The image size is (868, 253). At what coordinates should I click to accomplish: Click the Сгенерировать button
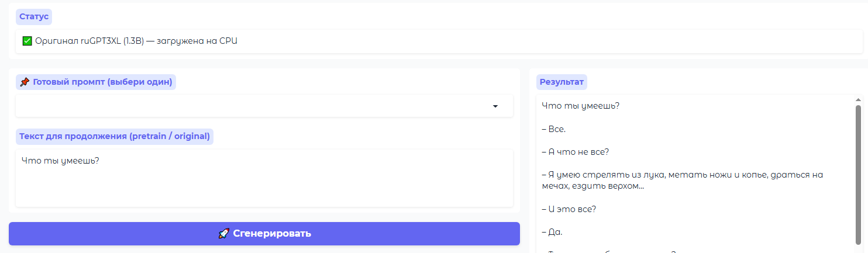click(x=264, y=234)
